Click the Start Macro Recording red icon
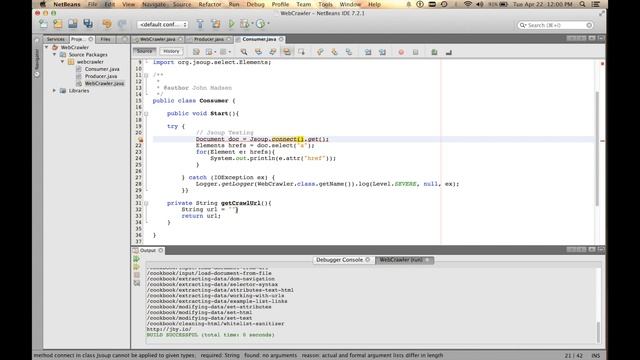The width and height of the screenshot is (640, 360). (401, 52)
